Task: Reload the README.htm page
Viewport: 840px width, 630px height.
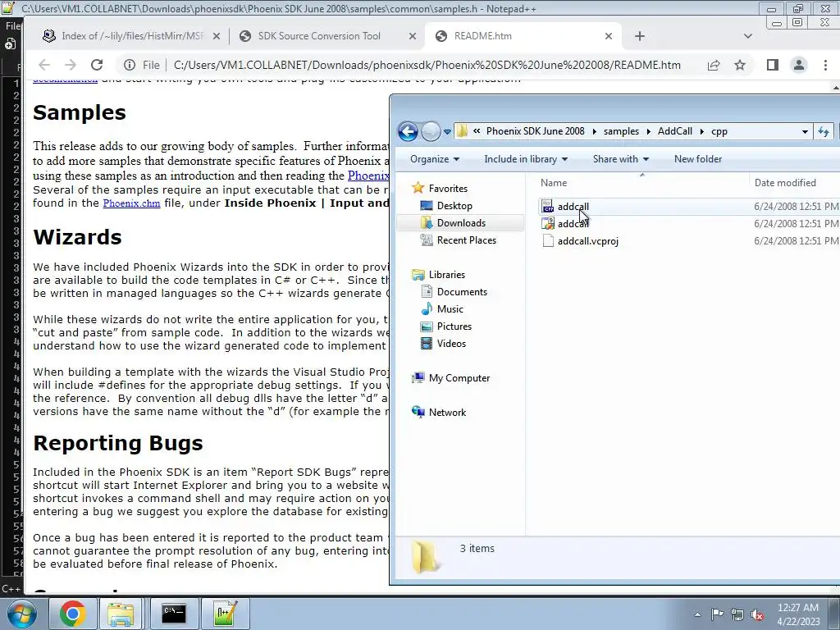Action: (97, 65)
